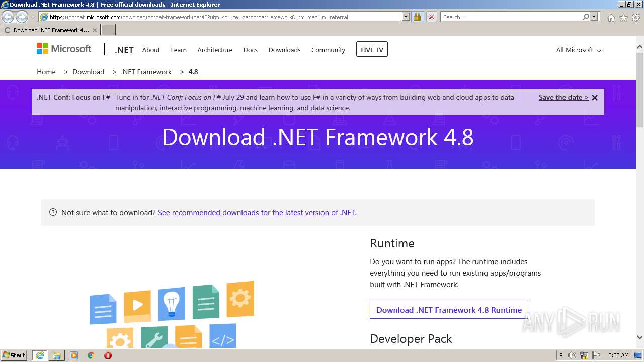Select the Download .NET Framework 4.8 tab
The width and height of the screenshot is (644, 362).
[x=50, y=30]
